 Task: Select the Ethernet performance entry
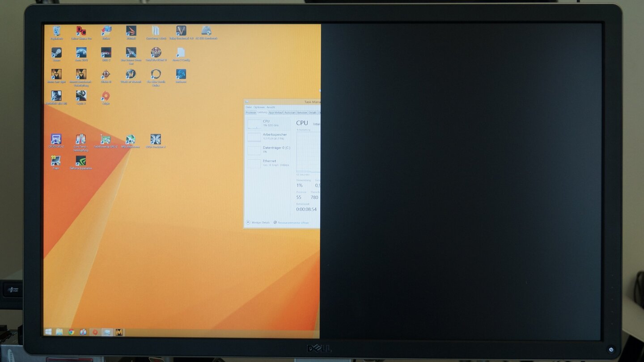point(269,163)
